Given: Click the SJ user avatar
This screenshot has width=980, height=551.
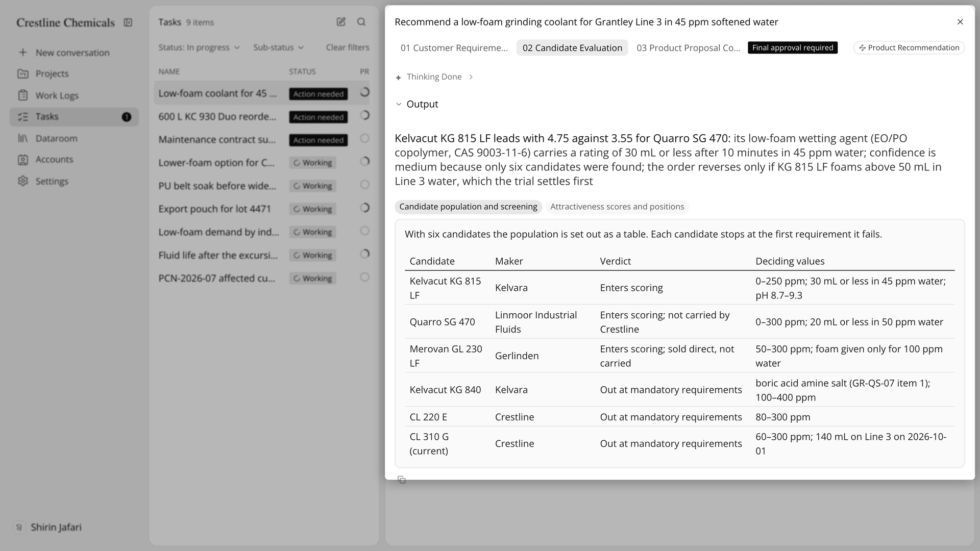Looking at the screenshot, I should [x=19, y=528].
